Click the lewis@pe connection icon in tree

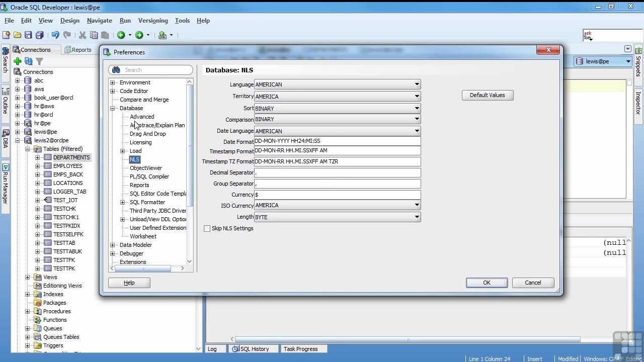[28, 132]
